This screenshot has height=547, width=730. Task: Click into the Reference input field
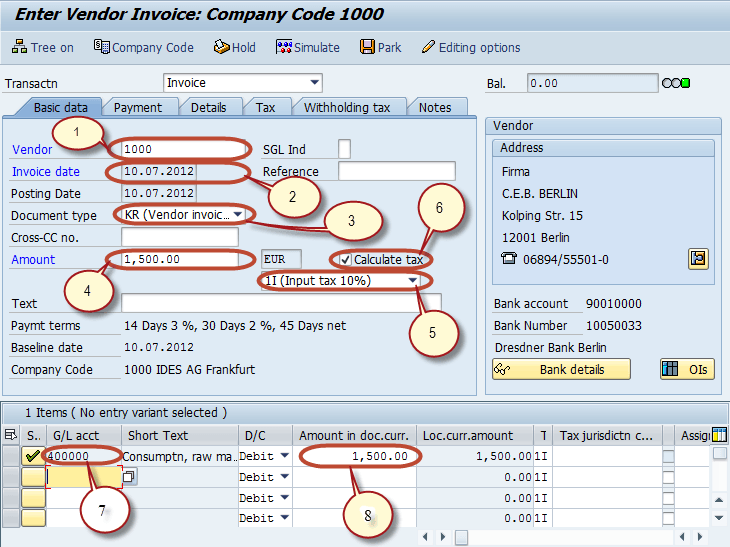396,171
